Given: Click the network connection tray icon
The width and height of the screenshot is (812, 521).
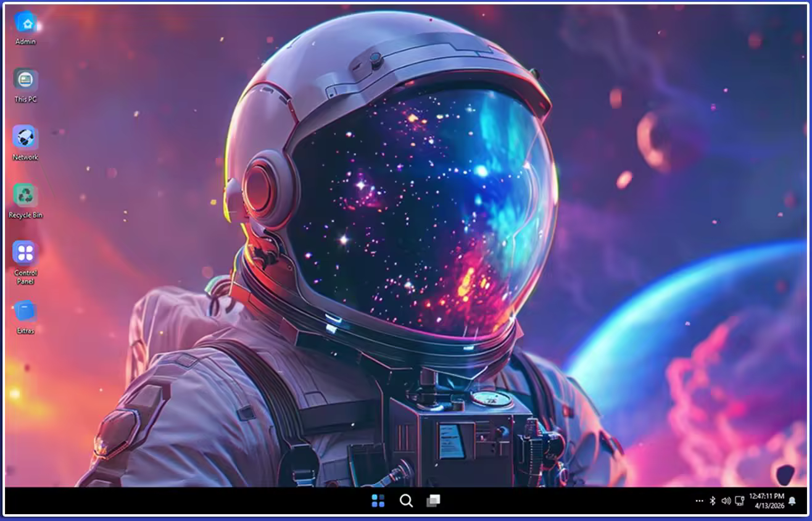Looking at the screenshot, I should (739, 501).
